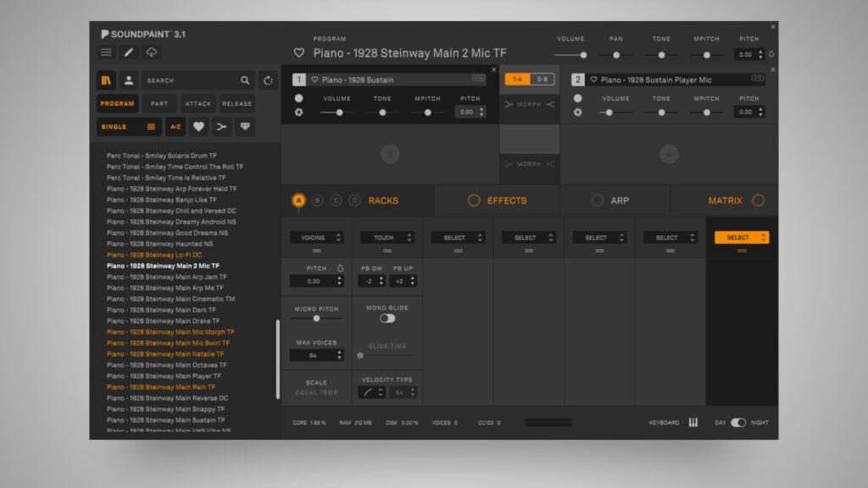Show the piano keyboard via the keyboard icon
The width and height of the screenshot is (868, 488).
pos(693,423)
